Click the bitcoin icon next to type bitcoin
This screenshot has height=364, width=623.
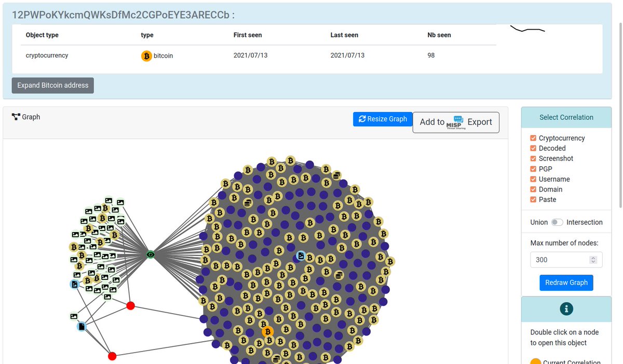coord(146,56)
